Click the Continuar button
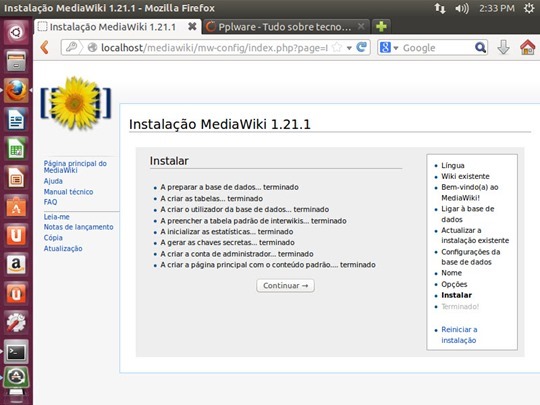 click(285, 285)
